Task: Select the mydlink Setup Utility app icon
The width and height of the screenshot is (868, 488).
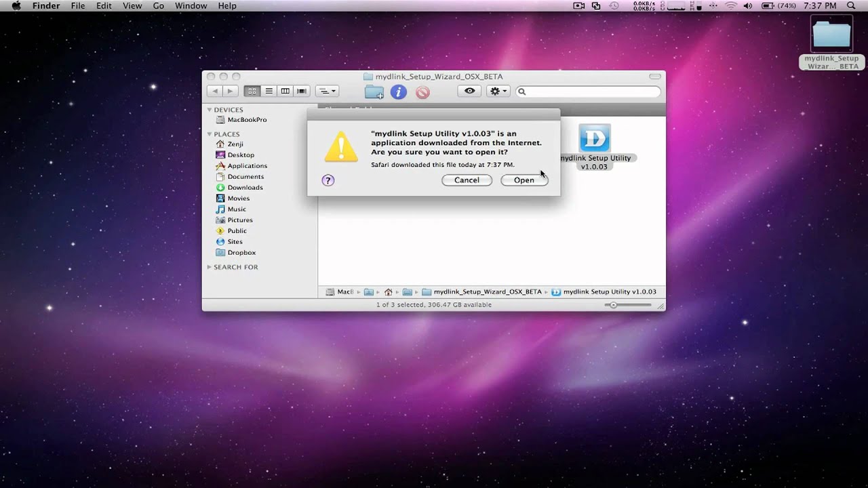Action: coord(595,138)
